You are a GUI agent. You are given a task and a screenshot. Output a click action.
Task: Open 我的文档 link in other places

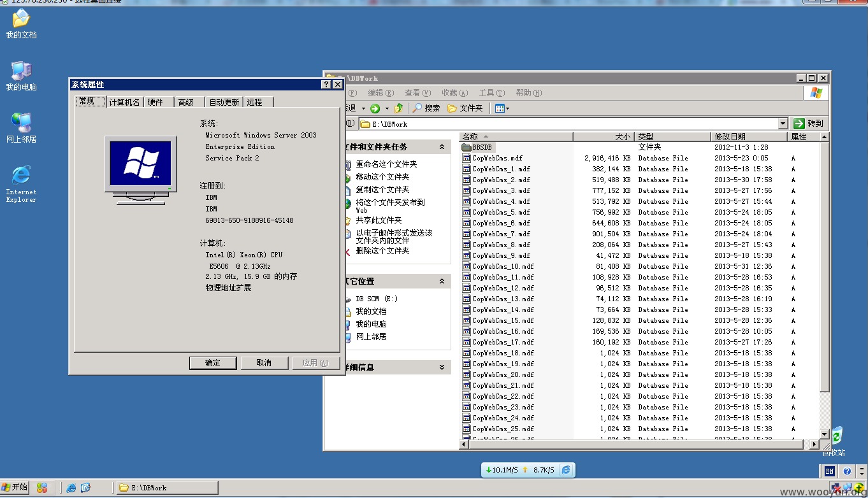coord(371,311)
